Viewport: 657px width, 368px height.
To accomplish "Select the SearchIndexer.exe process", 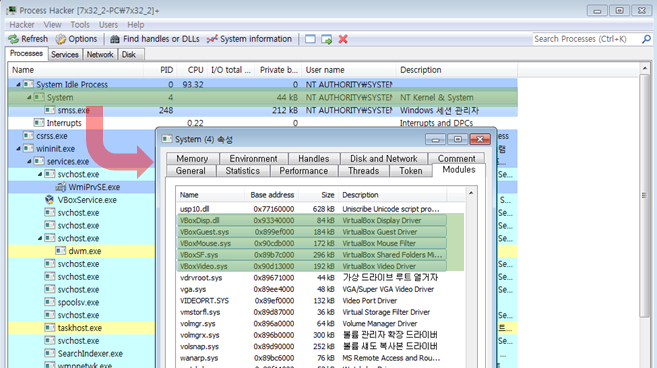I will point(90,353).
